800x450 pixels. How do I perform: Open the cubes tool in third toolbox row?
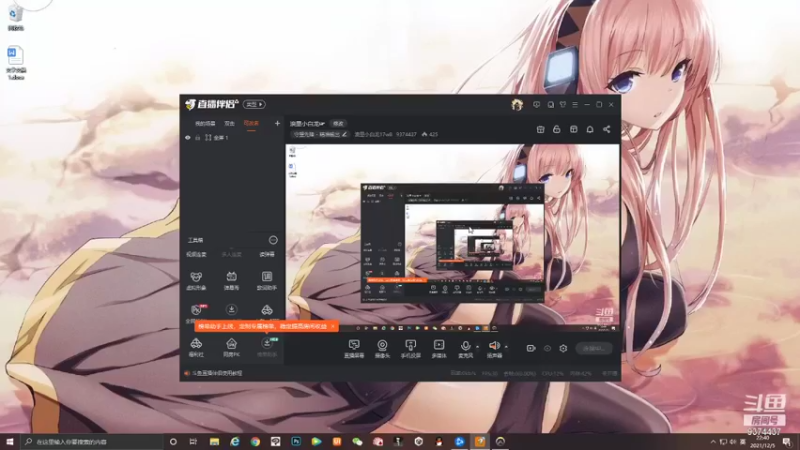point(267,310)
